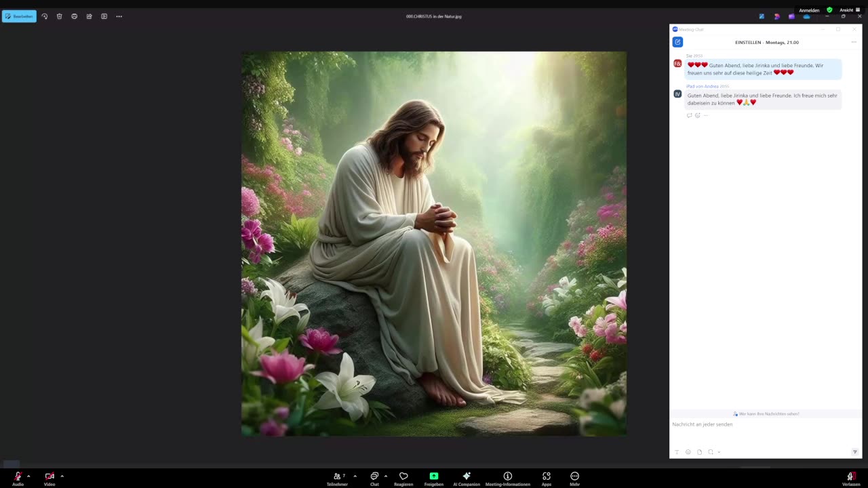Open the Mehr menu
868x488 pixels.
click(x=575, y=479)
